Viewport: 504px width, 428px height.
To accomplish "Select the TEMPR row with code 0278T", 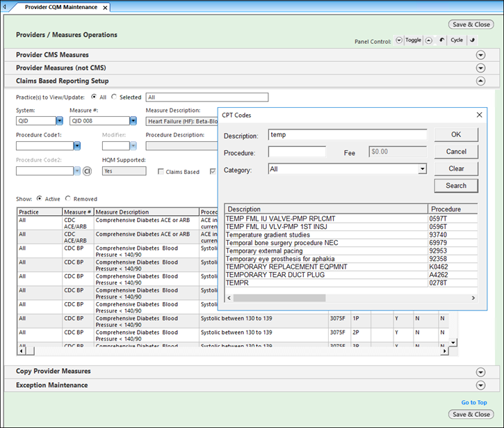I will click(351, 283).
